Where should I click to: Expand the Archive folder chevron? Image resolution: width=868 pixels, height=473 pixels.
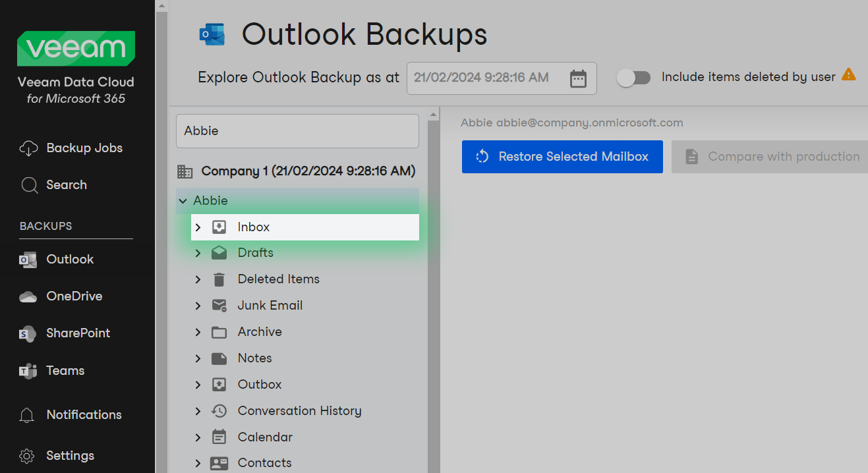pos(198,332)
